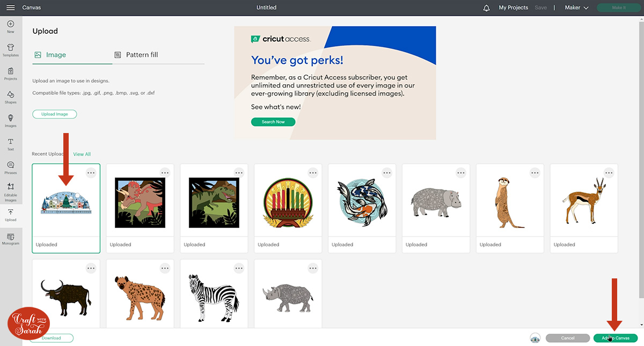The image size is (644, 346).
Task: Click the New project icon in sidebar
Action: 11,26
